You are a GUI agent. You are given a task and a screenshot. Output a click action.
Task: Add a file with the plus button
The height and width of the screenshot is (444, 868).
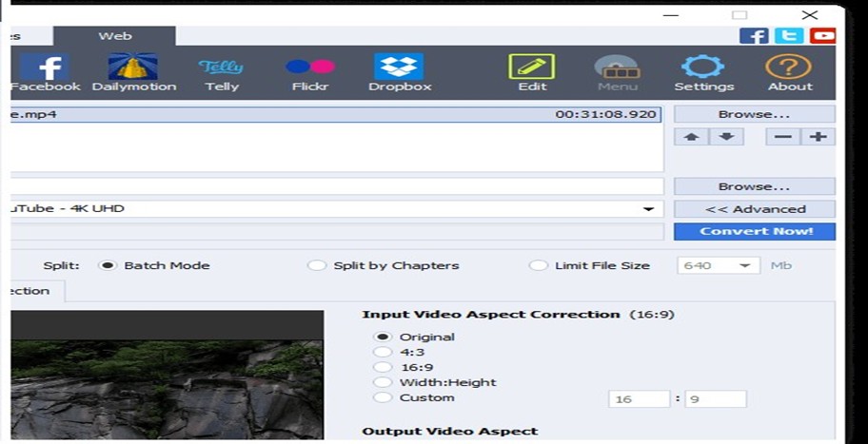818,137
